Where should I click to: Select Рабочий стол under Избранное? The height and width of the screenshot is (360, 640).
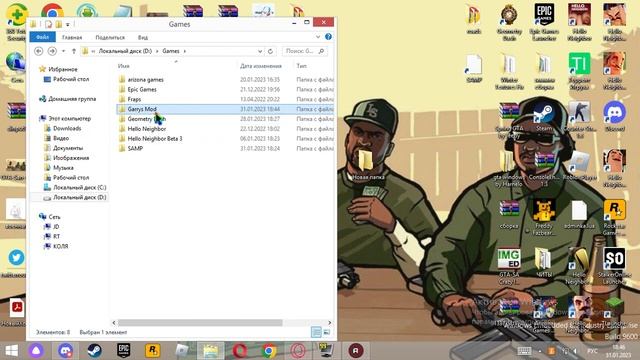point(71,79)
